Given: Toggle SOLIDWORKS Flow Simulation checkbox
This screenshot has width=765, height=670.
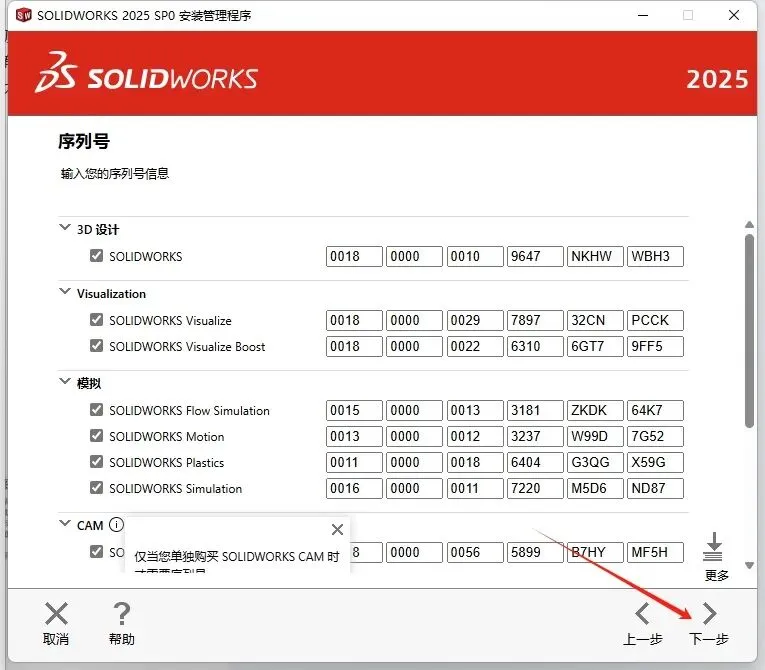Looking at the screenshot, I should [x=96, y=409].
